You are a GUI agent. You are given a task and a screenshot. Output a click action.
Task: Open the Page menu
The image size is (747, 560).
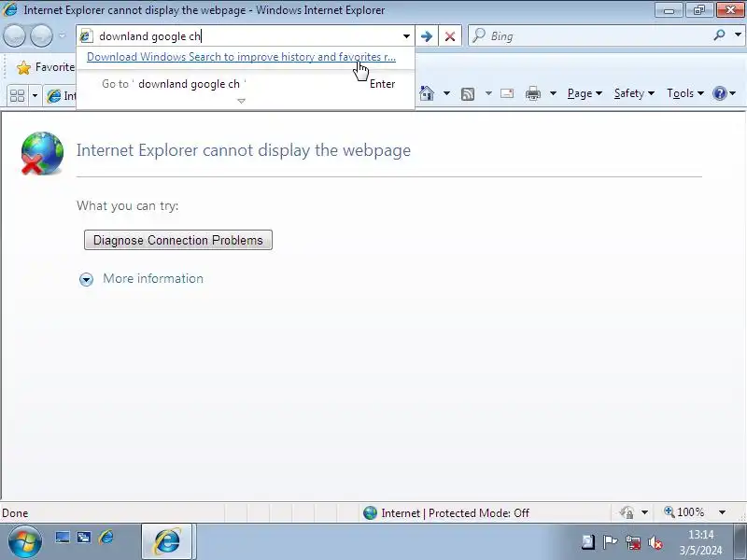(x=585, y=93)
